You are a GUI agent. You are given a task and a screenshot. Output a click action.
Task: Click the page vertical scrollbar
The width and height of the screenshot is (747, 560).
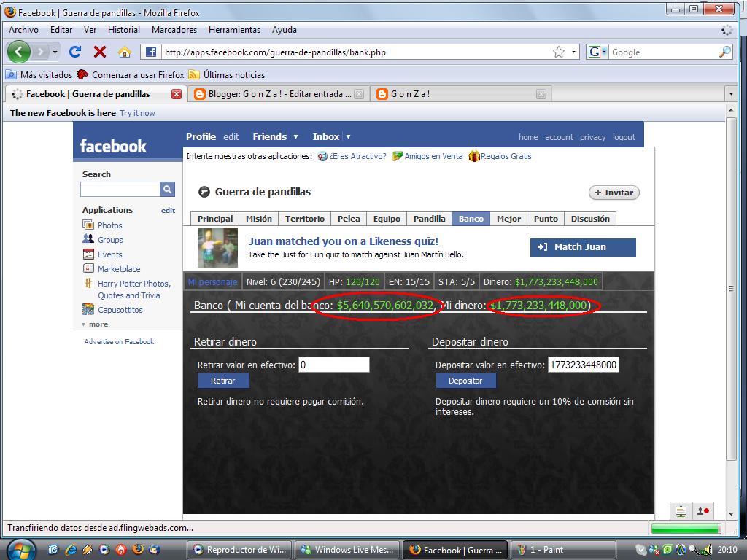731,289
